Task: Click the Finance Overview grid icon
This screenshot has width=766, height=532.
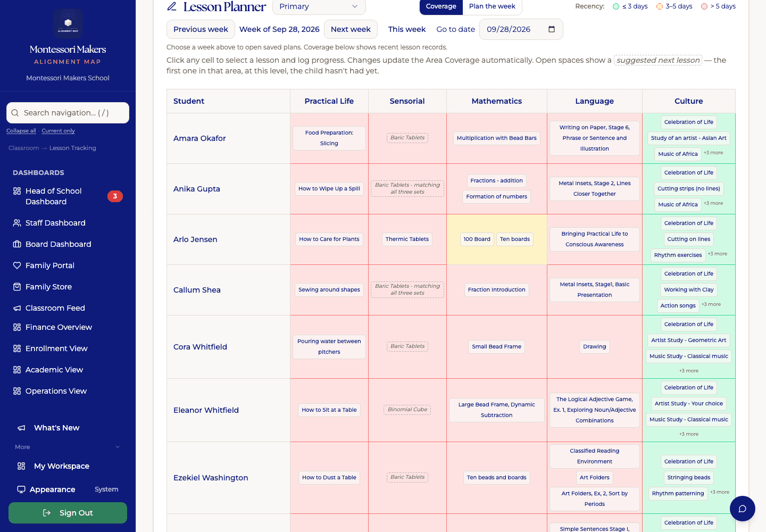Action: coord(17,327)
